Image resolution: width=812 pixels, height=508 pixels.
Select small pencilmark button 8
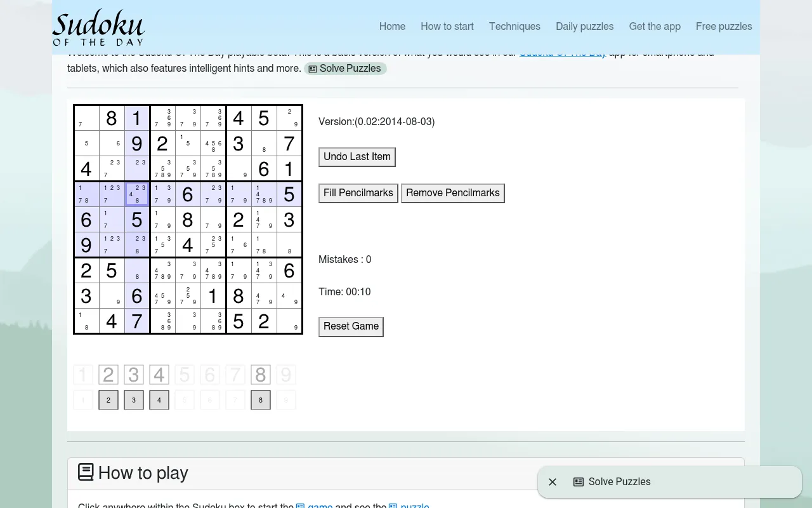coord(261,400)
